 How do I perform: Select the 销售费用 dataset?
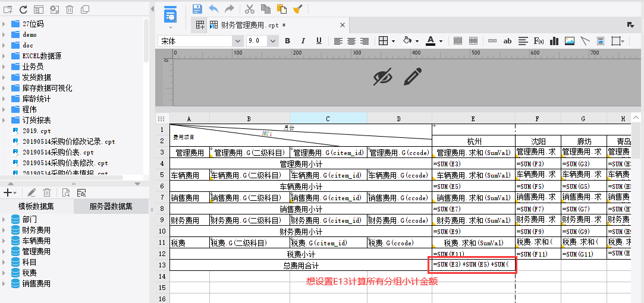coord(36,283)
